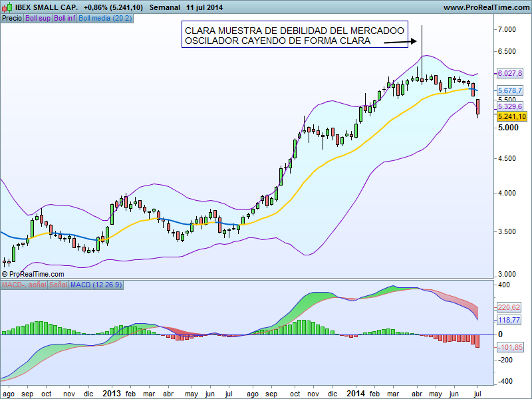Click the 5.241,10 current price tag

click(511, 116)
